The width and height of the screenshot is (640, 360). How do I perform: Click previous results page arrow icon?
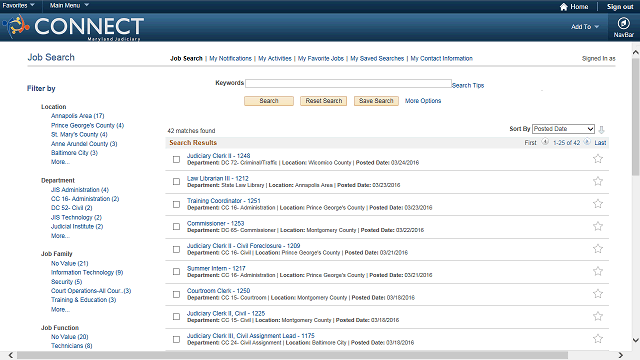(545, 142)
